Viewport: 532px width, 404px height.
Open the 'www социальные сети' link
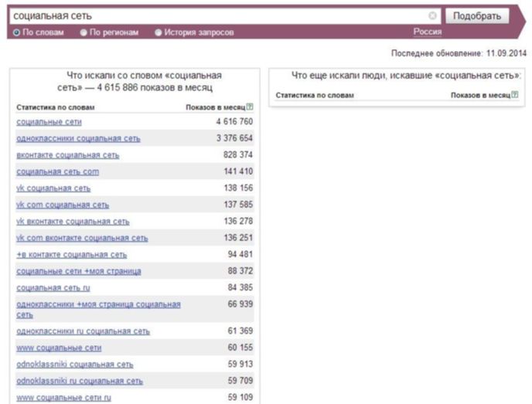tap(59, 348)
